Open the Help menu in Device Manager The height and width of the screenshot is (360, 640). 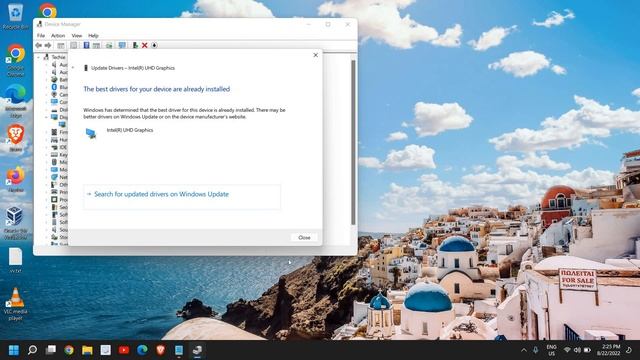click(93, 36)
